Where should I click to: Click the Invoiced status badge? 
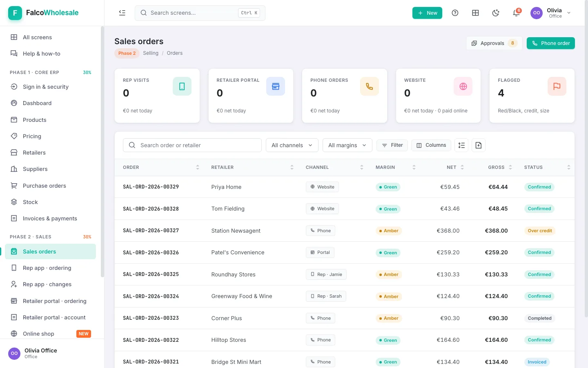[537, 362]
